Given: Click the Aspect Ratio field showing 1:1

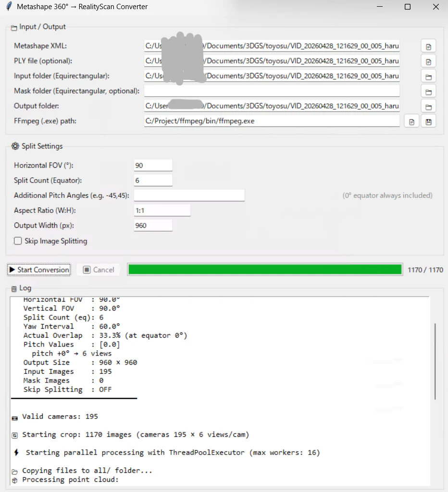Looking at the screenshot, I should point(162,210).
